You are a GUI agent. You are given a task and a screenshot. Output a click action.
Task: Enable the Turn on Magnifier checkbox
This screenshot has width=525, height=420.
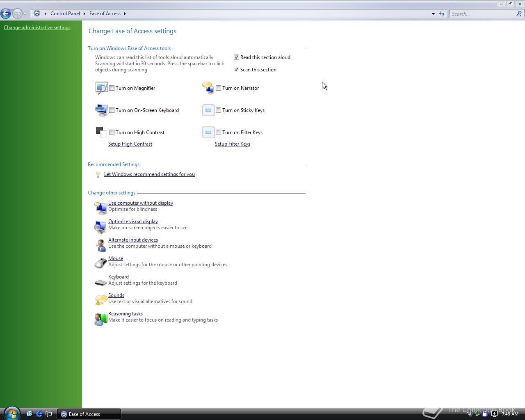click(112, 88)
